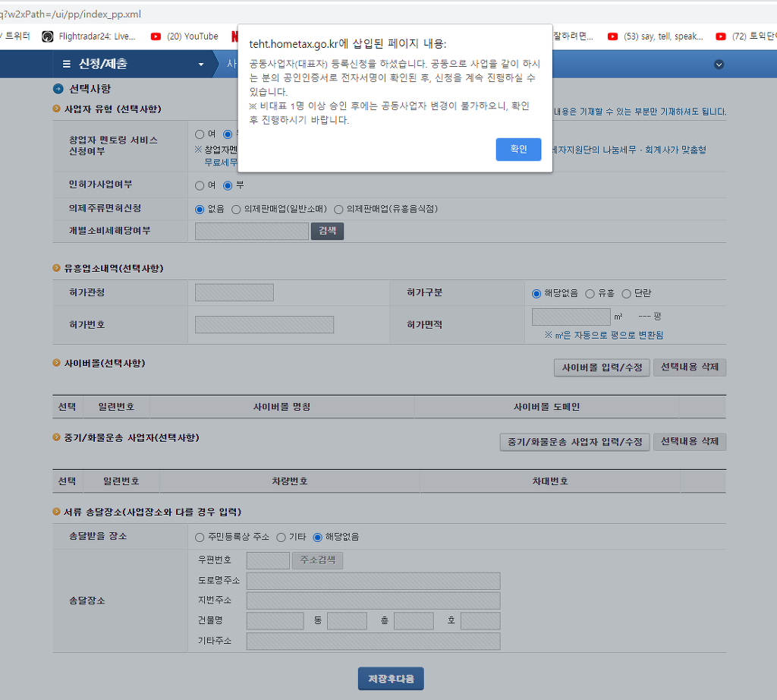Screen dimensions: 777x700
Task: Open the (53) say, tell, speak bookmark
Action: [x=655, y=36]
